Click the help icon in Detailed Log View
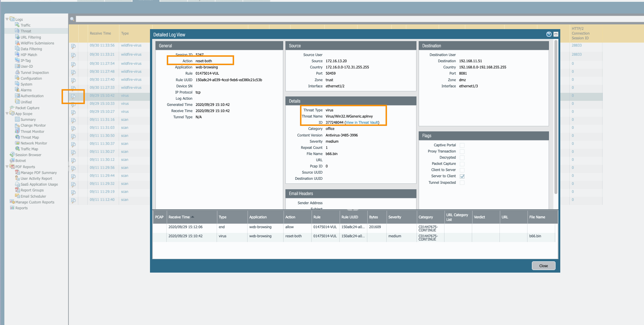Screen dimensions: 644x325 click(x=549, y=34)
